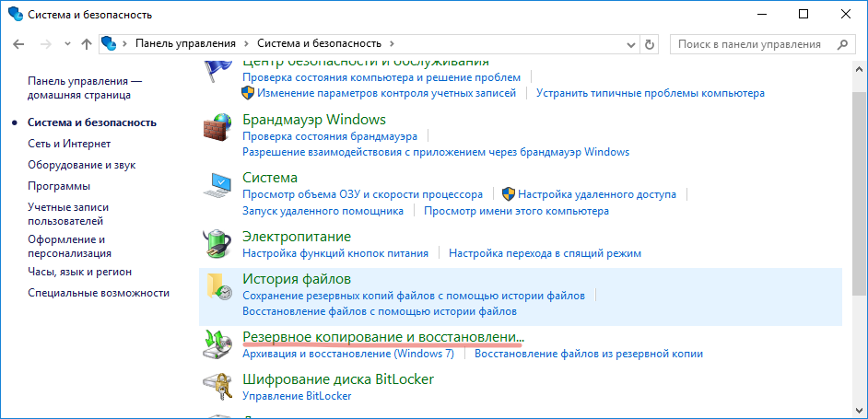Open the BitLocker drive encryption icon
This screenshot has height=419, width=868.
tap(218, 387)
